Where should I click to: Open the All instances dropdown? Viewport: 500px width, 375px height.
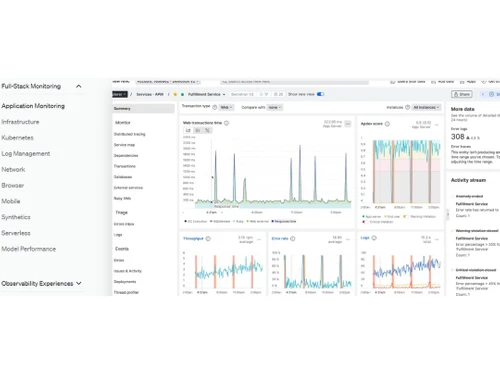pyautogui.click(x=426, y=107)
